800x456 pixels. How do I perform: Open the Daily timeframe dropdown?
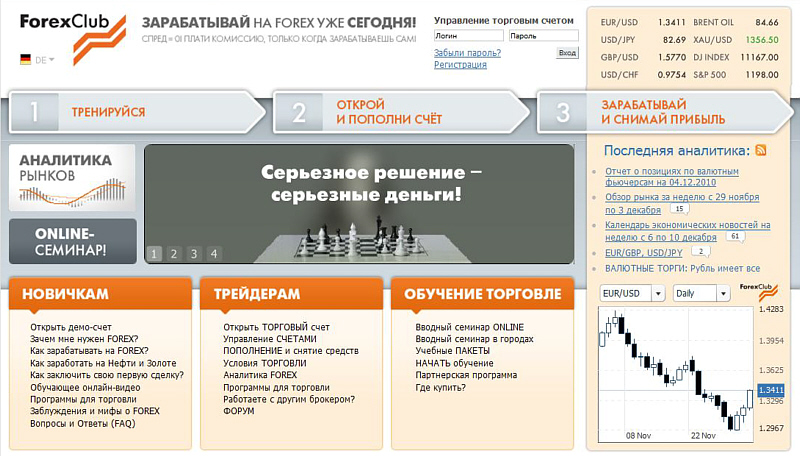click(701, 293)
